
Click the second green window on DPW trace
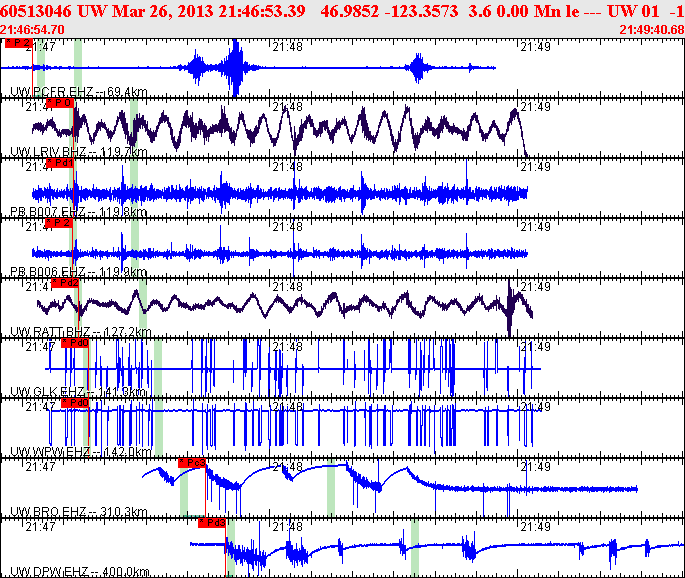click(x=415, y=547)
